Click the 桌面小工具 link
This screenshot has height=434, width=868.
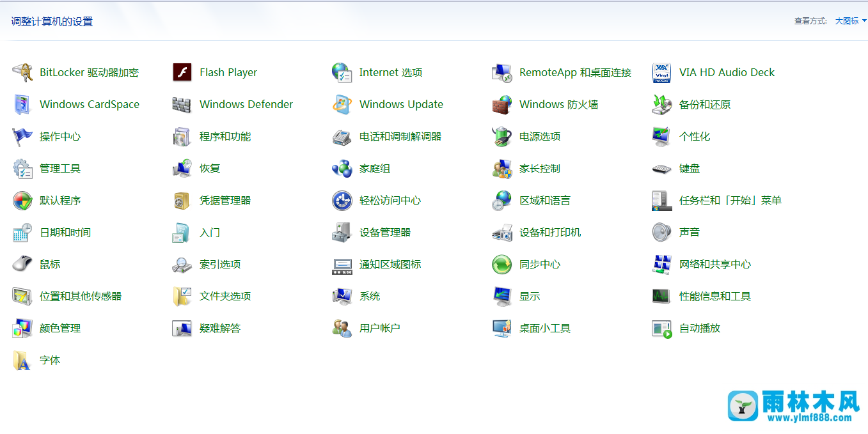pyautogui.click(x=545, y=329)
